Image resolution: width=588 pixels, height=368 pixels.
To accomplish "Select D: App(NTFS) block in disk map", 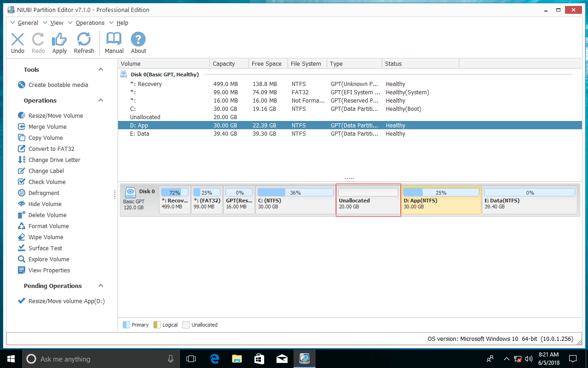I will [x=441, y=200].
